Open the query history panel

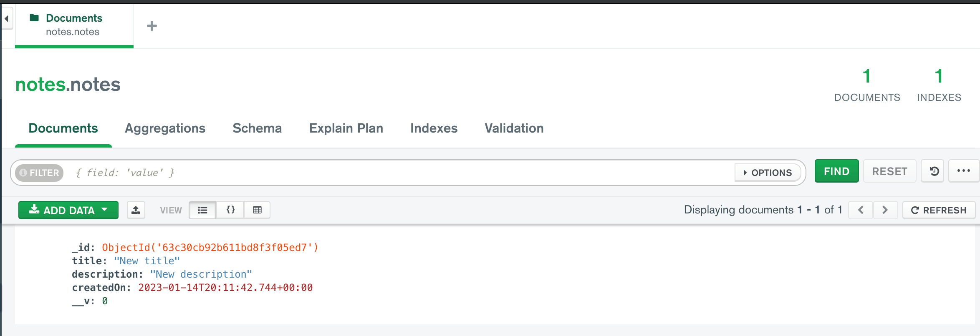click(x=932, y=171)
